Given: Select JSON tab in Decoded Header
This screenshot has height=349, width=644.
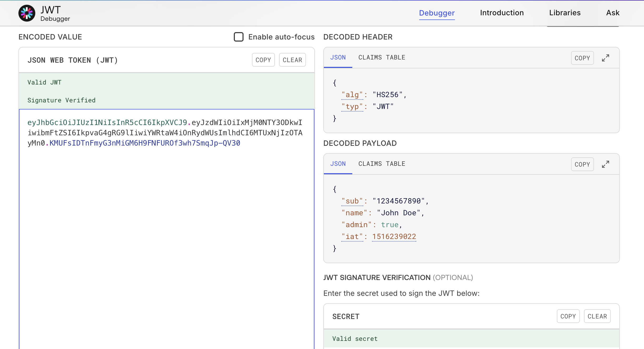Looking at the screenshot, I should coord(338,57).
